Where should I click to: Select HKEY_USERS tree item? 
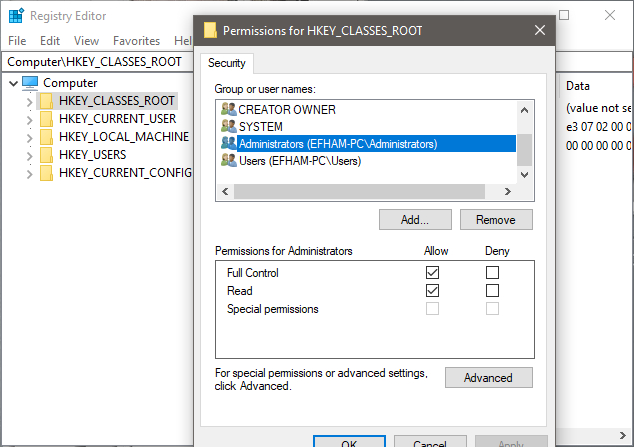(x=92, y=155)
